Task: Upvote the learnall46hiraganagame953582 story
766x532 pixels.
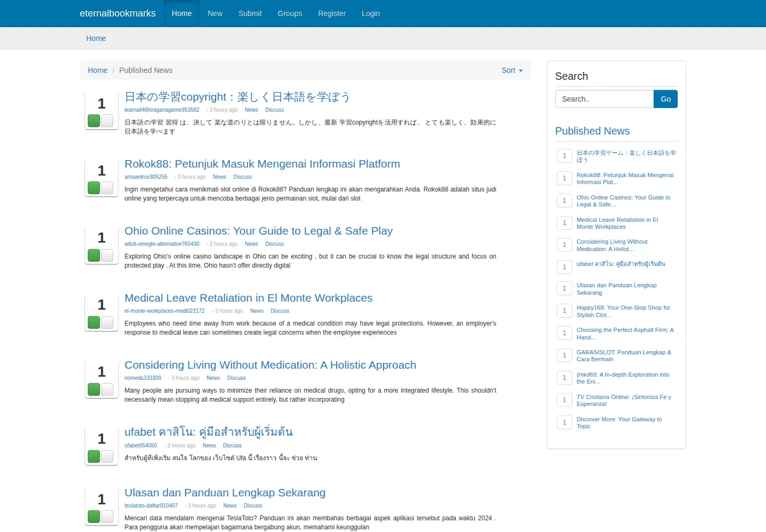Action: pyautogui.click(x=94, y=121)
